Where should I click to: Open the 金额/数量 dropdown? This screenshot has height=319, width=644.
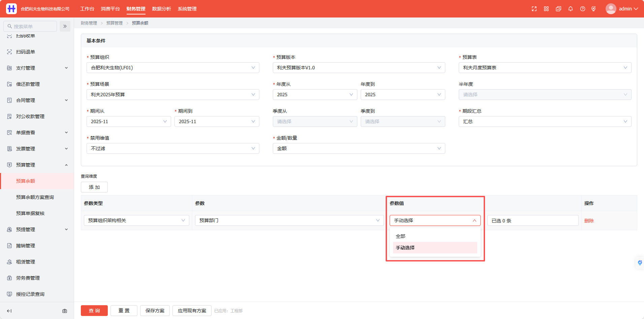359,148
